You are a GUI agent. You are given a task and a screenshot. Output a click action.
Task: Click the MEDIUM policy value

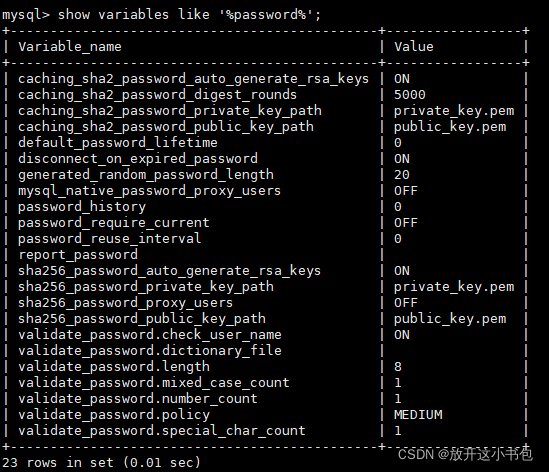click(418, 415)
